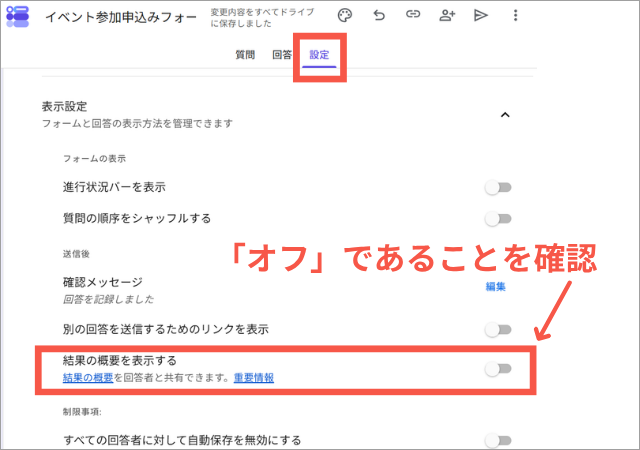Click the 確認メッセージ label
The width and height of the screenshot is (640, 450).
[102, 282]
